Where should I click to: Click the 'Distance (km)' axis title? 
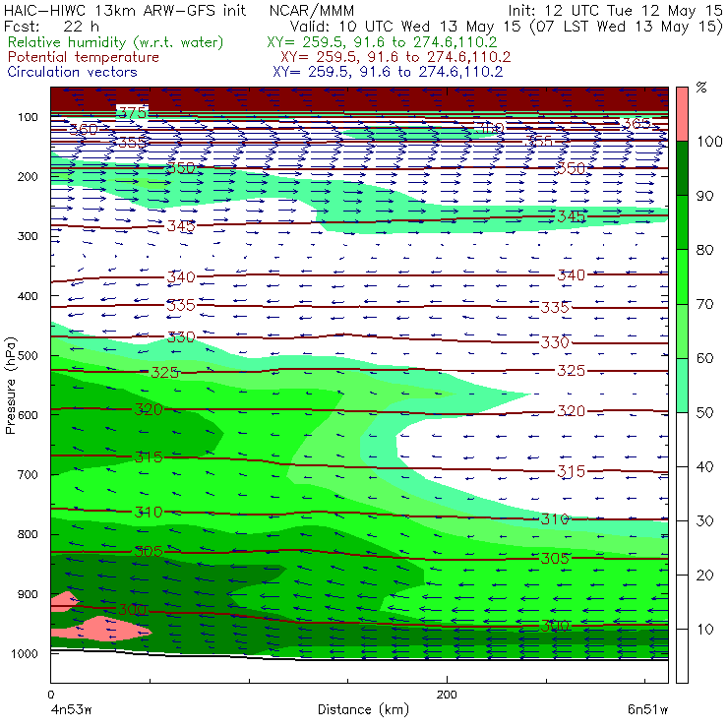coord(363,710)
